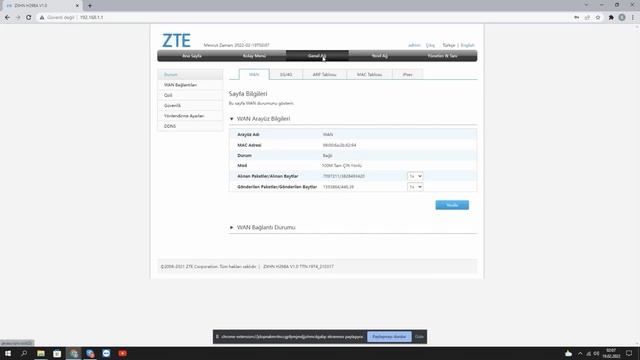Switch to the IPsec tab

pyautogui.click(x=407, y=74)
